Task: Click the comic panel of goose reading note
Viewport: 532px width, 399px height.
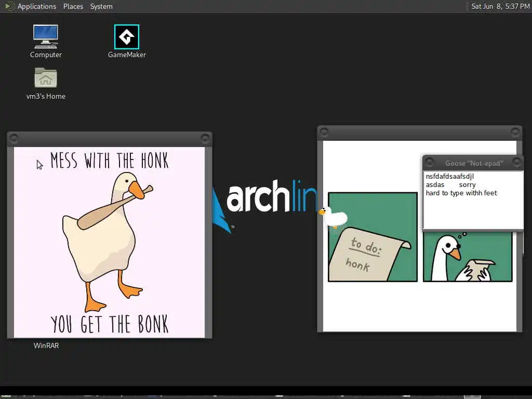Action: [468, 257]
